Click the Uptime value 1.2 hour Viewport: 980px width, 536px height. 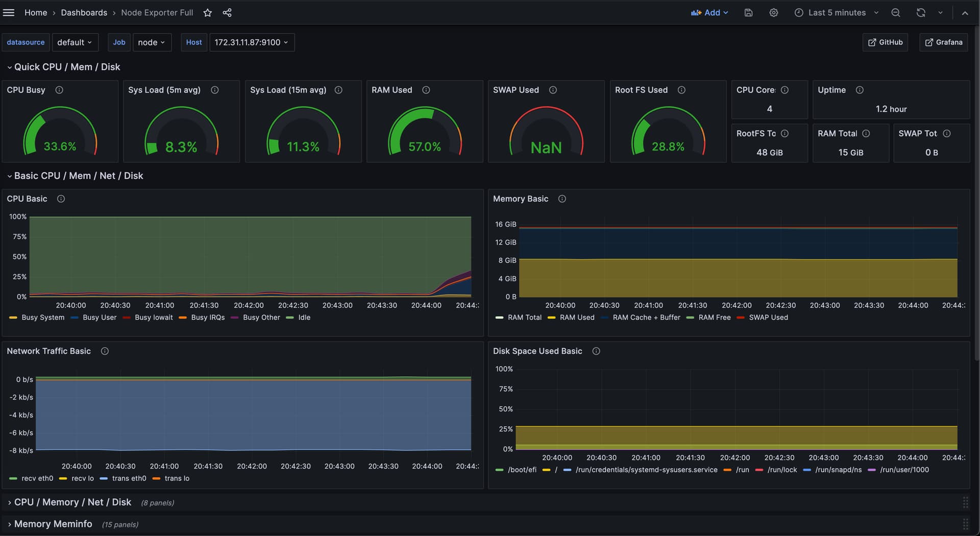point(891,109)
